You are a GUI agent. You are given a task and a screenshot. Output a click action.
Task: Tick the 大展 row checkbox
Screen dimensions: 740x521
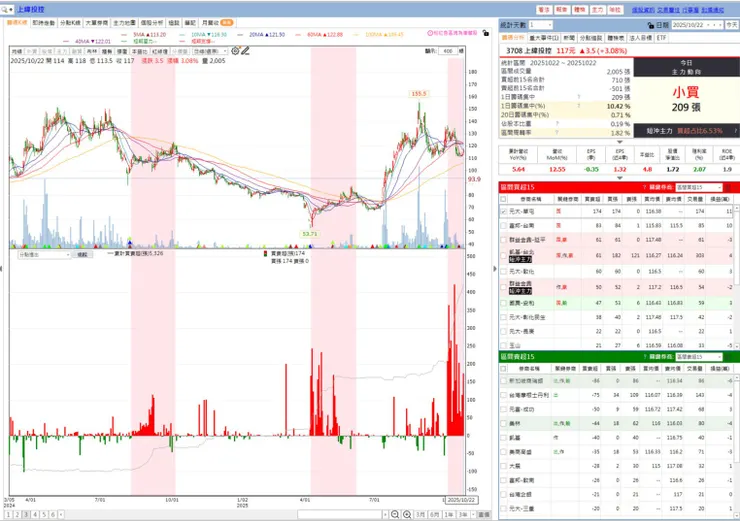[x=503, y=466]
